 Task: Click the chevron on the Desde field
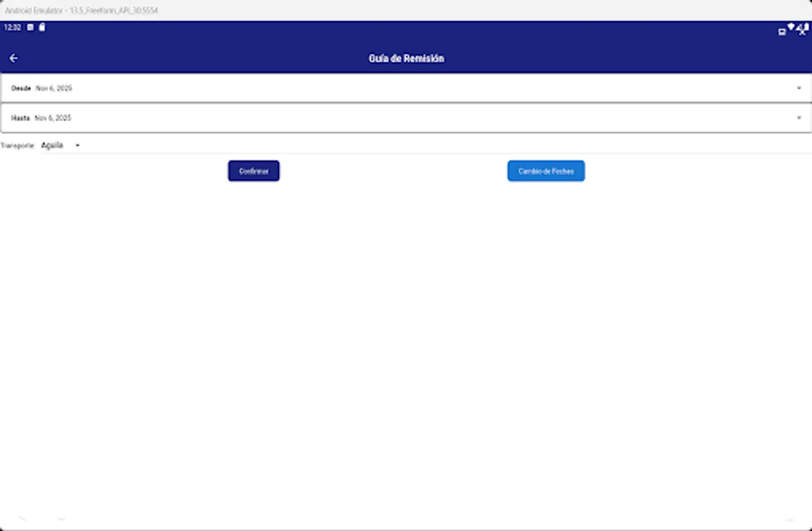800,87
